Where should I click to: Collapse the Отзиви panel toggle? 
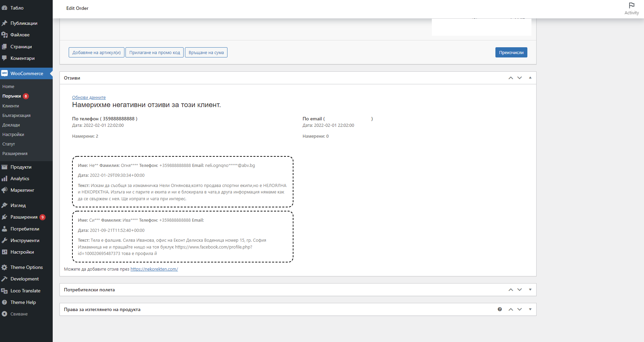[530, 78]
